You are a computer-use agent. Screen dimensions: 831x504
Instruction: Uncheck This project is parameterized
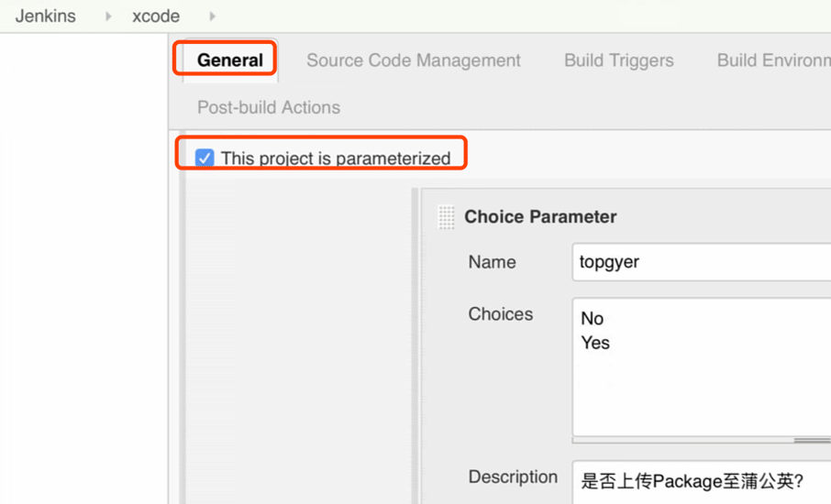pos(204,158)
